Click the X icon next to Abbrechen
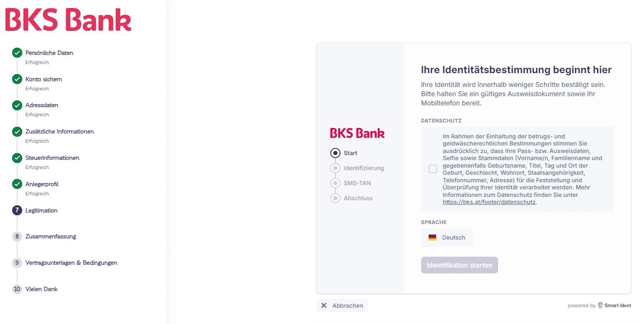This screenshot has height=324, width=644. (324, 306)
